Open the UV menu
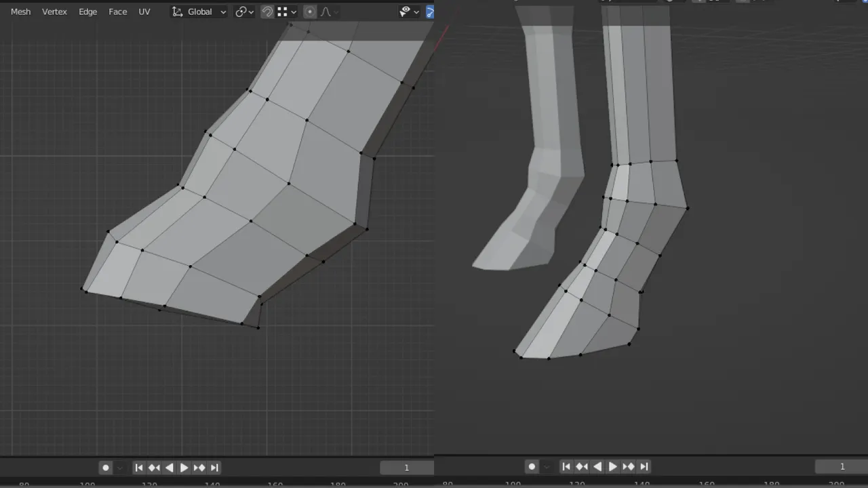The image size is (868, 488). 144,12
